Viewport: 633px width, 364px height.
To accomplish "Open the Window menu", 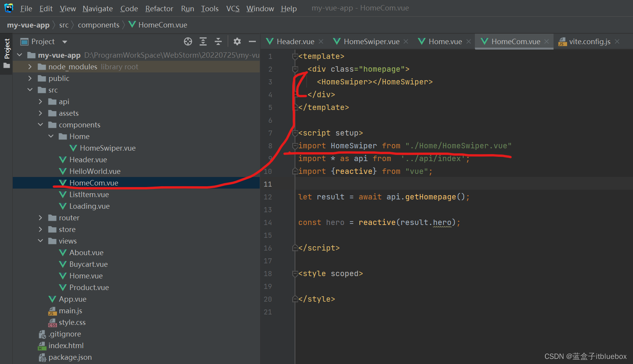I will click(260, 9).
